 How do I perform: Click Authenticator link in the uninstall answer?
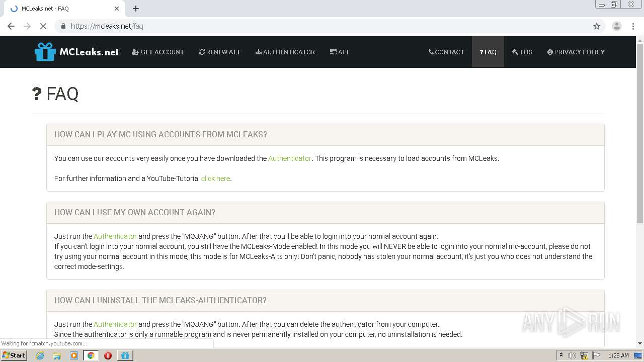pyautogui.click(x=115, y=324)
